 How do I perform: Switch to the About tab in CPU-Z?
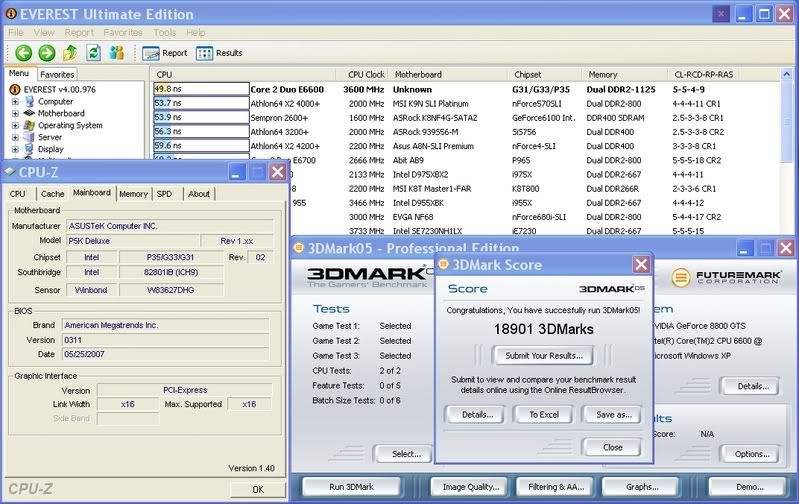199,194
